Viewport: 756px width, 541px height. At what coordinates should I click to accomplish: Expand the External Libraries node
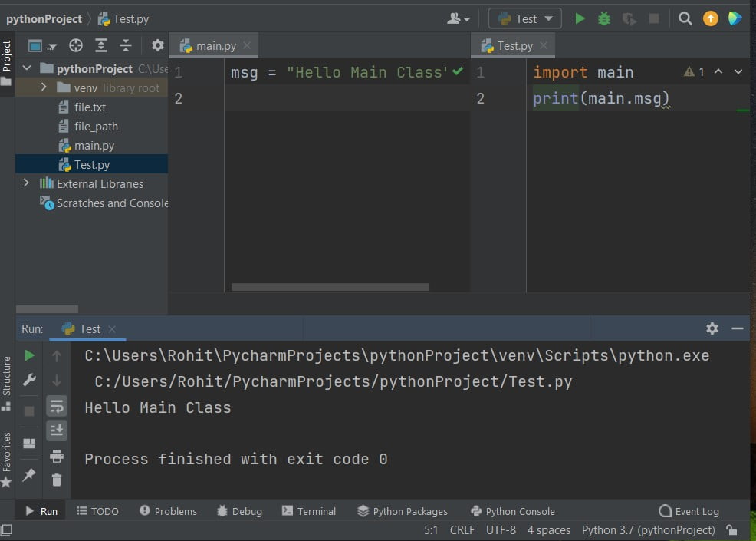25,183
